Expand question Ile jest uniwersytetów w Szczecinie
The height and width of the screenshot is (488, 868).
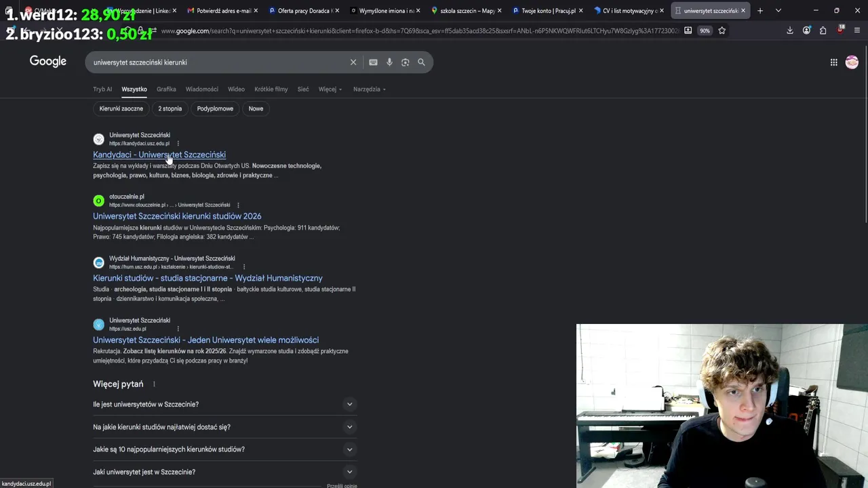tap(224, 405)
